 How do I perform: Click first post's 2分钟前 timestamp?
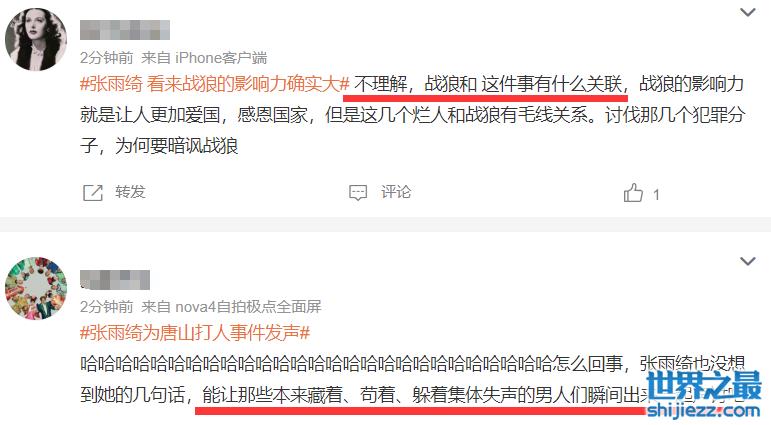coord(107,58)
